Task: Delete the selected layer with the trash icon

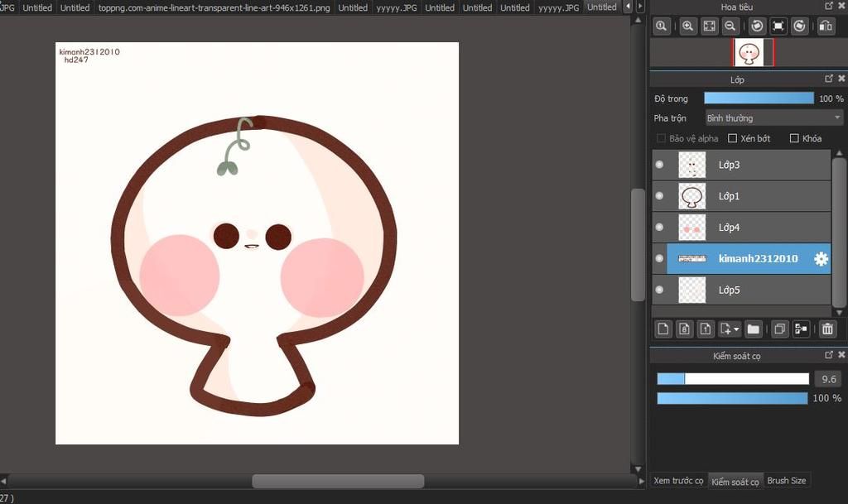Action: (x=827, y=329)
